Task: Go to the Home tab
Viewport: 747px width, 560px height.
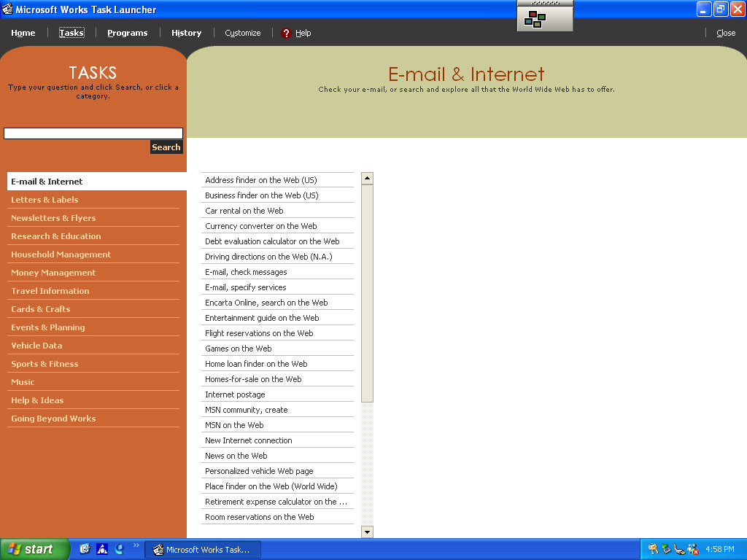Action: pos(23,33)
